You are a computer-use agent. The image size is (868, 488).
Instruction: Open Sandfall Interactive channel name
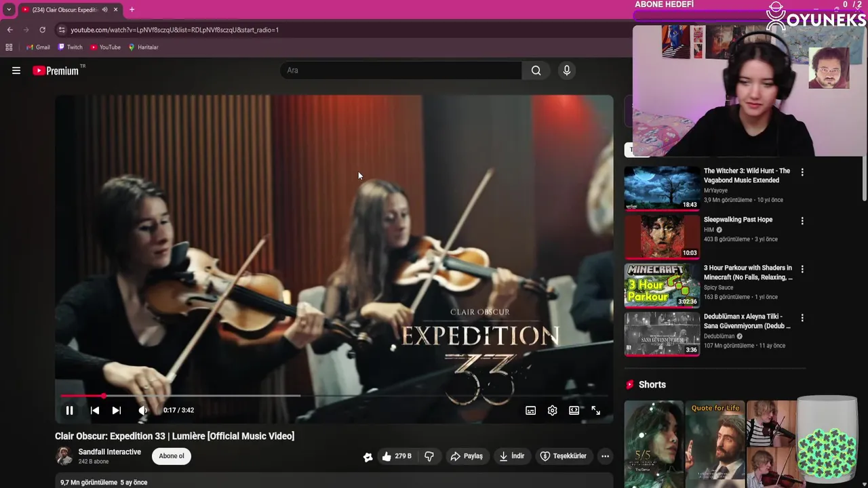click(x=110, y=452)
